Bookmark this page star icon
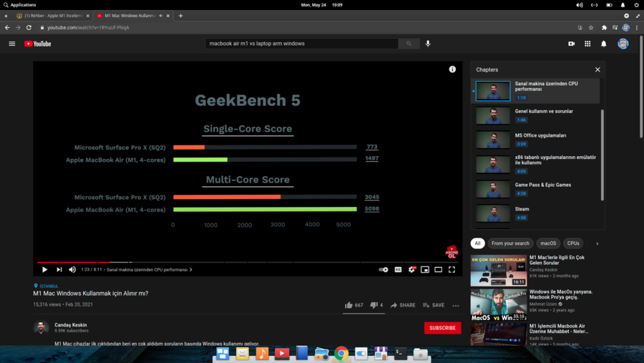644x363 pixels. (591, 27)
